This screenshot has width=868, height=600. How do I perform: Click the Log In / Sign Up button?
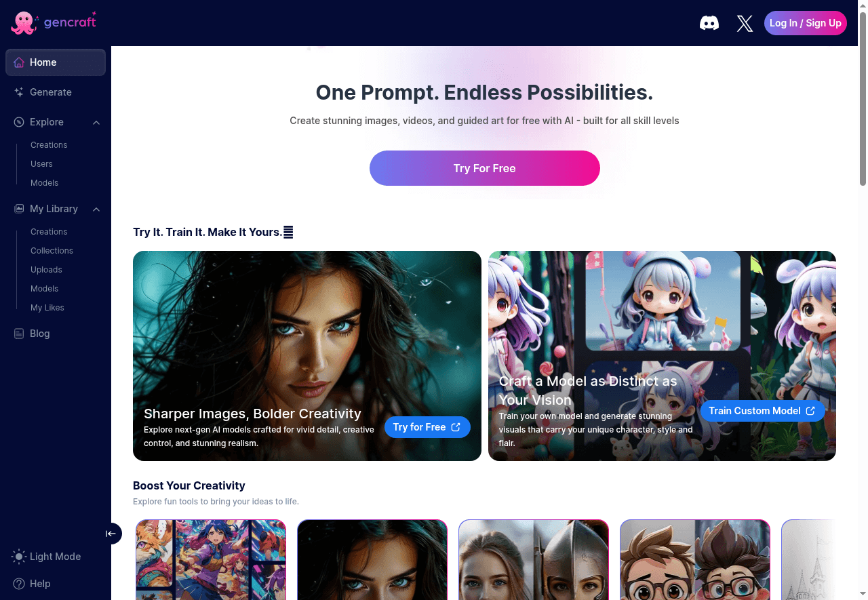806,23
